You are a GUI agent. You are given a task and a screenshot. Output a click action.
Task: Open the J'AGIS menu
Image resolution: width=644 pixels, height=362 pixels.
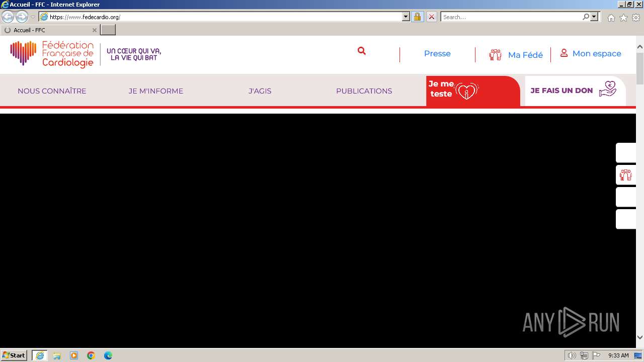click(x=260, y=91)
